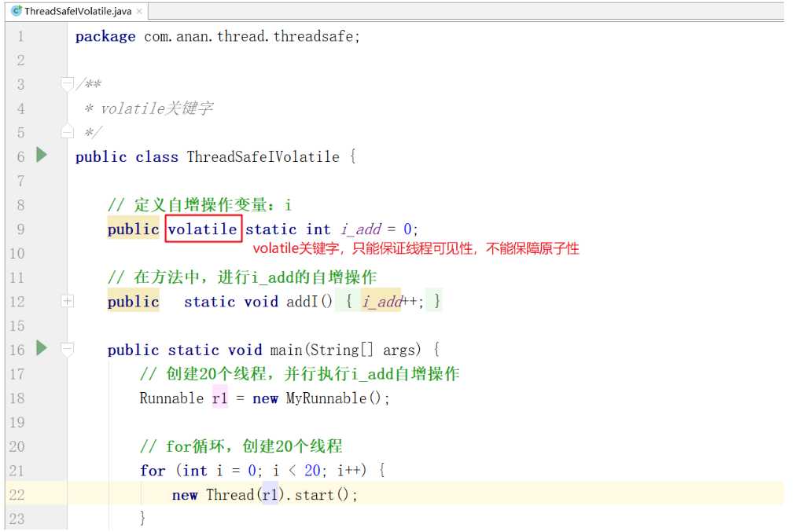Expand the folded addI method at line 12
Image resolution: width=806 pixels, height=532 pixels.
[x=68, y=301]
